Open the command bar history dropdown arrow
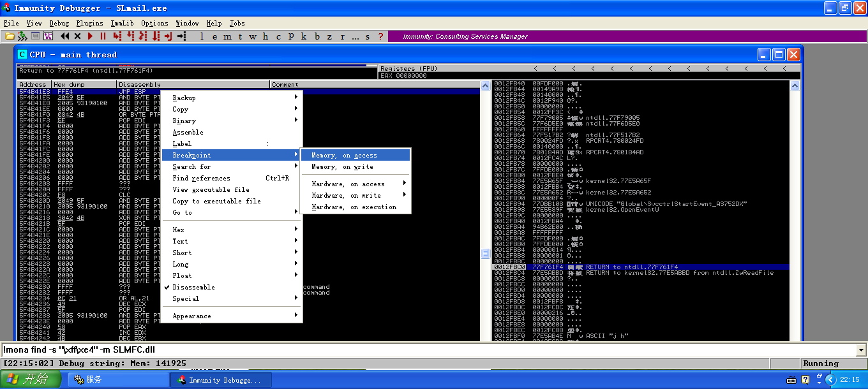The height and width of the screenshot is (389, 868). point(862,349)
